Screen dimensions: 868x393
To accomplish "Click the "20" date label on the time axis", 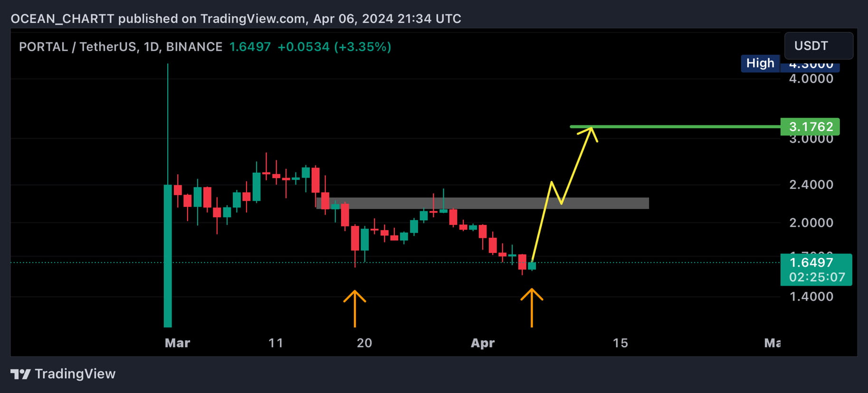I will click(x=364, y=343).
